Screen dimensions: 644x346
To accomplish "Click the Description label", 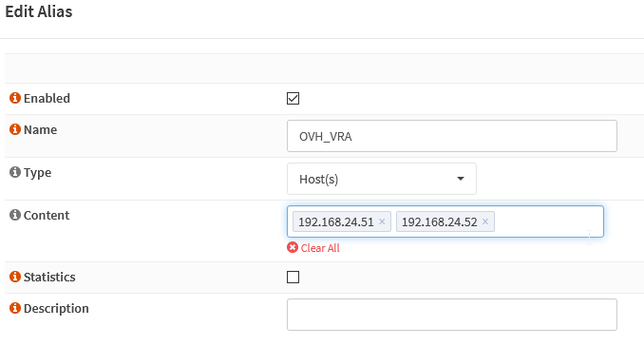I will click(56, 308).
